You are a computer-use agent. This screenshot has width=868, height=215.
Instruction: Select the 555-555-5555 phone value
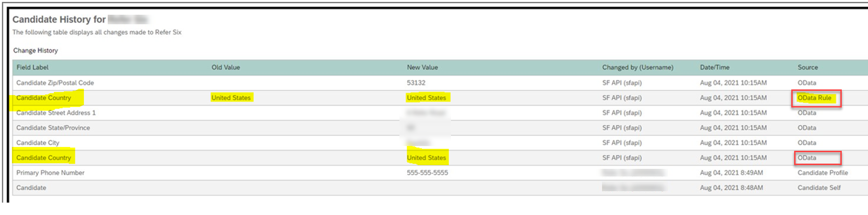pos(427,173)
